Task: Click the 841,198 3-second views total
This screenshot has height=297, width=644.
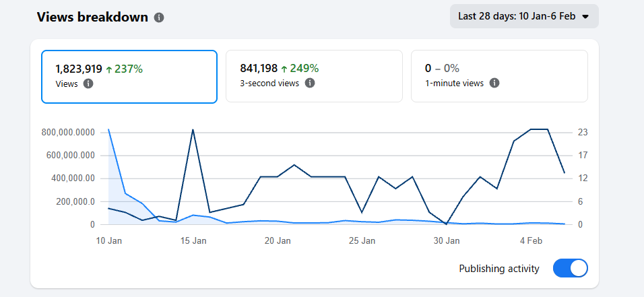Action: point(259,68)
